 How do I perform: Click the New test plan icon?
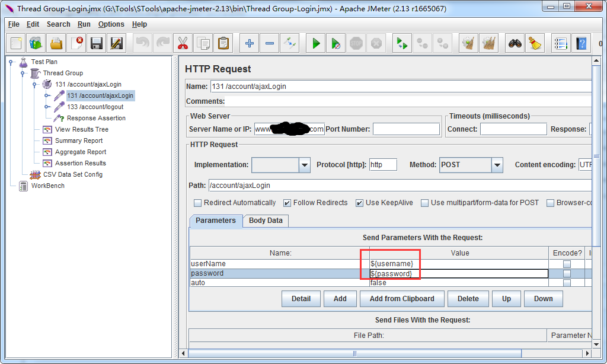tap(16, 43)
